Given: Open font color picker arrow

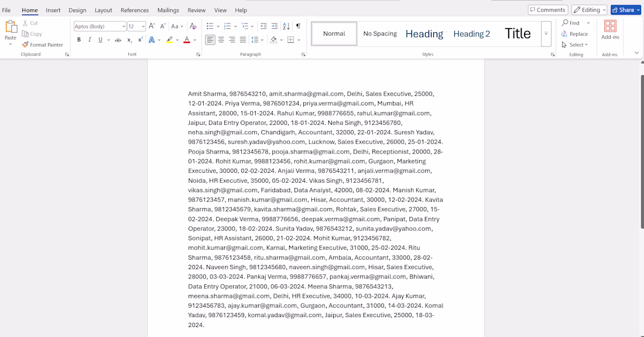Looking at the screenshot, I should pyautogui.click(x=195, y=40).
